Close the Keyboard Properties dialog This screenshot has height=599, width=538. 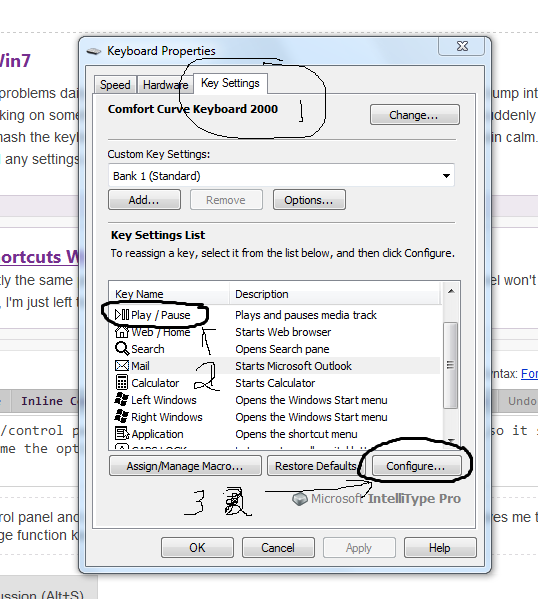tap(462, 46)
